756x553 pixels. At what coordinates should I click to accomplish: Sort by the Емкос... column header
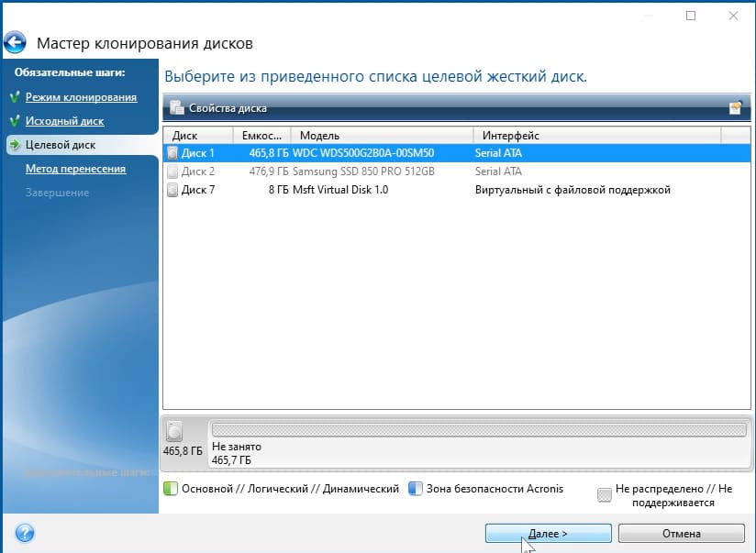[x=261, y=136]
